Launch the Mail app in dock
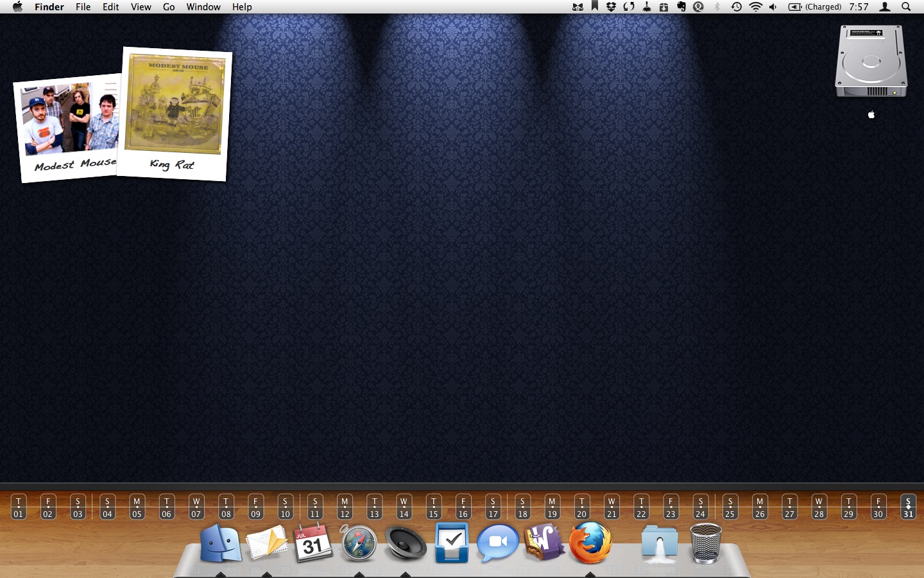The image size is (924, 578). pyautogui.click(x=267, y=543)
